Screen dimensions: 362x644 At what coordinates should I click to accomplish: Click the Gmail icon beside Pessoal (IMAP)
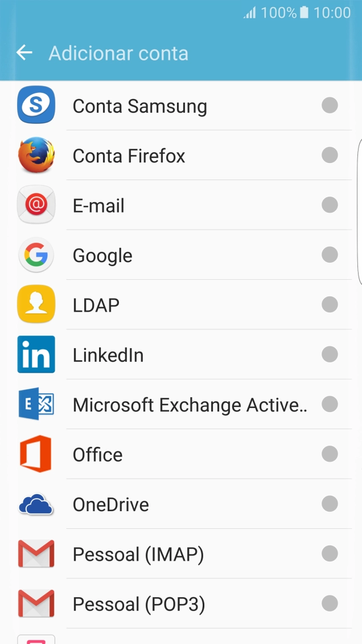(x=36, y=553)
